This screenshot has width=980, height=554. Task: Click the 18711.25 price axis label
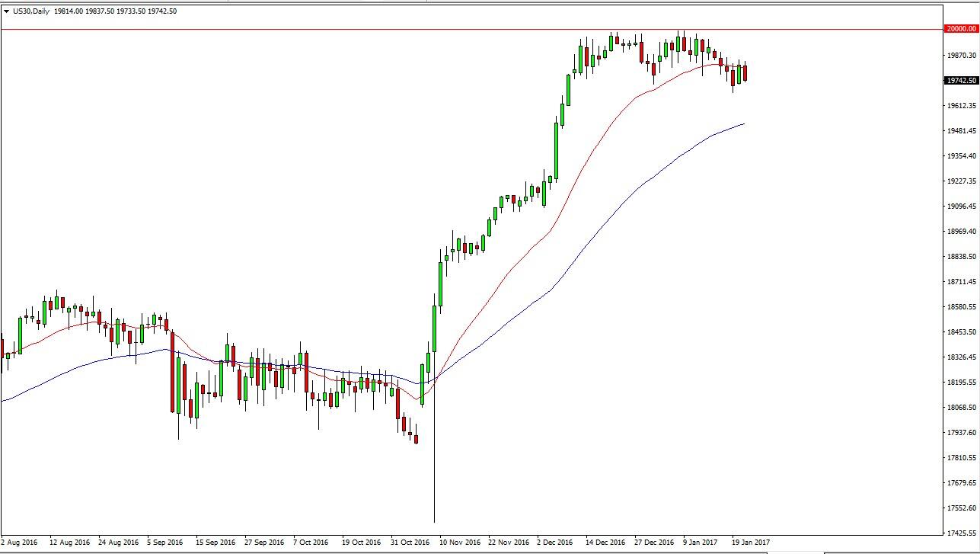[962, 282]
